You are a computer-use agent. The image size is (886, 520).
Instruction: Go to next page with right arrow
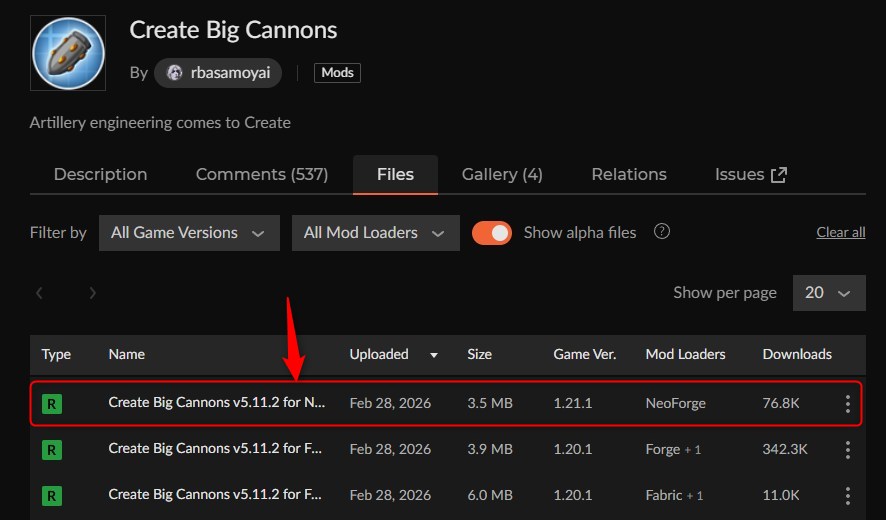pyautogui.click(x=92, y=293)
